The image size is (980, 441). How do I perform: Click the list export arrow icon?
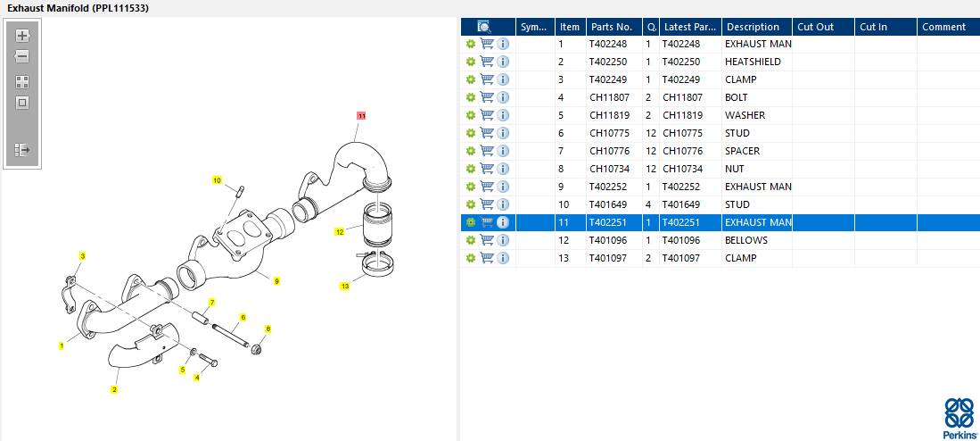22,150
